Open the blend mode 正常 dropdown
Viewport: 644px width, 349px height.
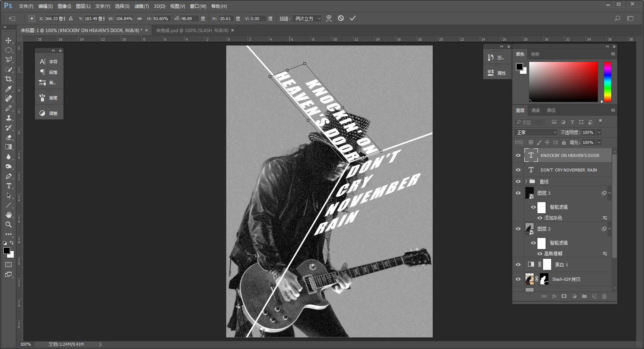tap(536, 132)
